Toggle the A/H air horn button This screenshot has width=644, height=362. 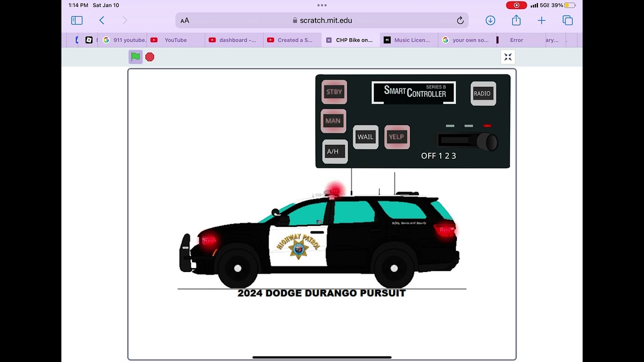[x=335, y=151]
